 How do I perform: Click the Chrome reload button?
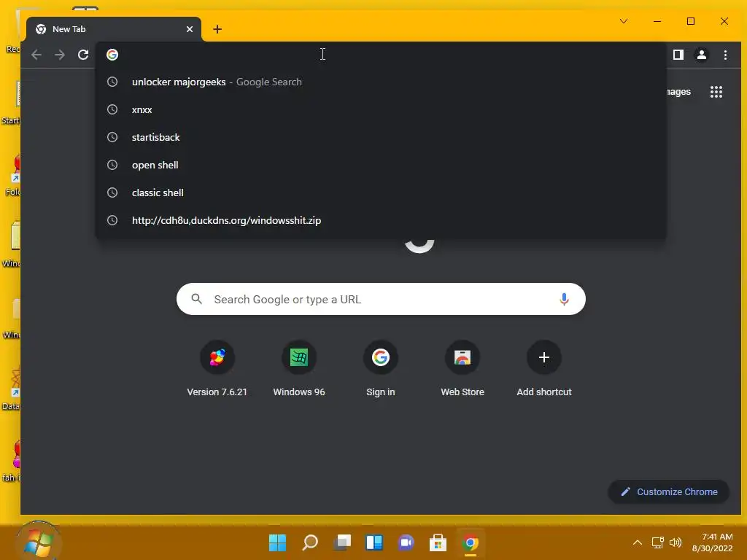(83, 55)
